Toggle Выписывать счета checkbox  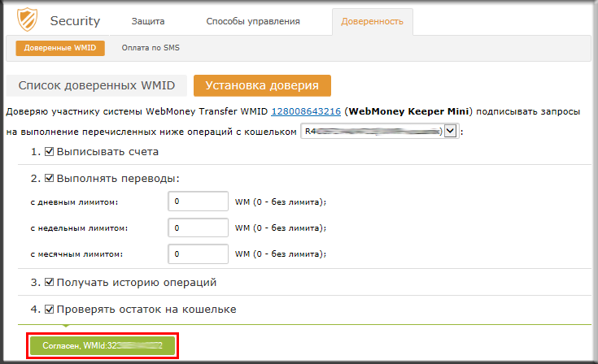pyautogui.click(x=49, y=152)
